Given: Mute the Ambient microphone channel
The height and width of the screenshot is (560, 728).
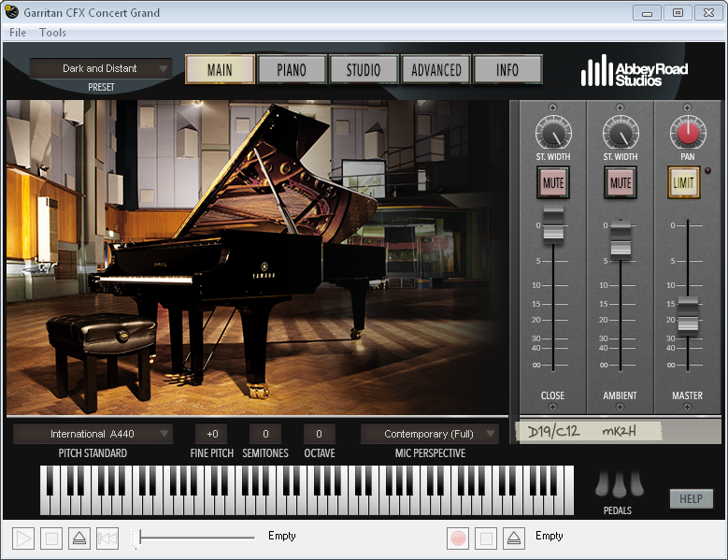Looking at the screenshot, I should click(621, 183).
